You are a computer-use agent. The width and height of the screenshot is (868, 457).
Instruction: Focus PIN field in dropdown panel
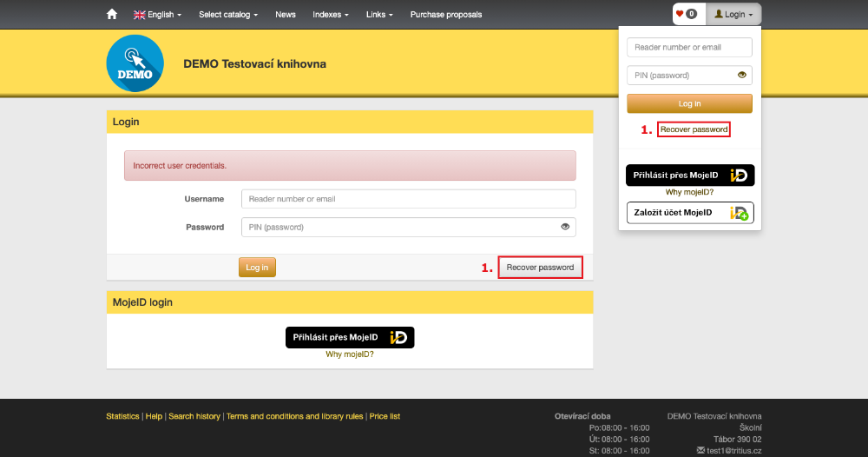(x=689, y=75)
